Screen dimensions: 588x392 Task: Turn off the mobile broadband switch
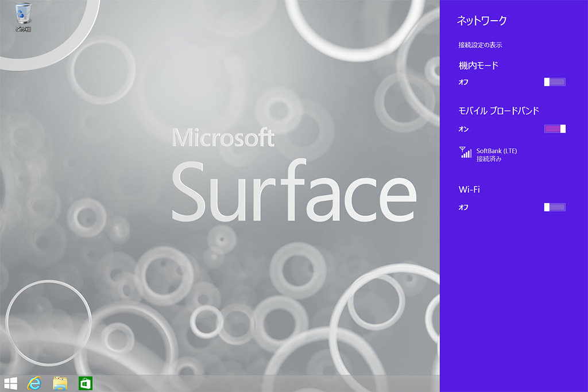[555, 129]
